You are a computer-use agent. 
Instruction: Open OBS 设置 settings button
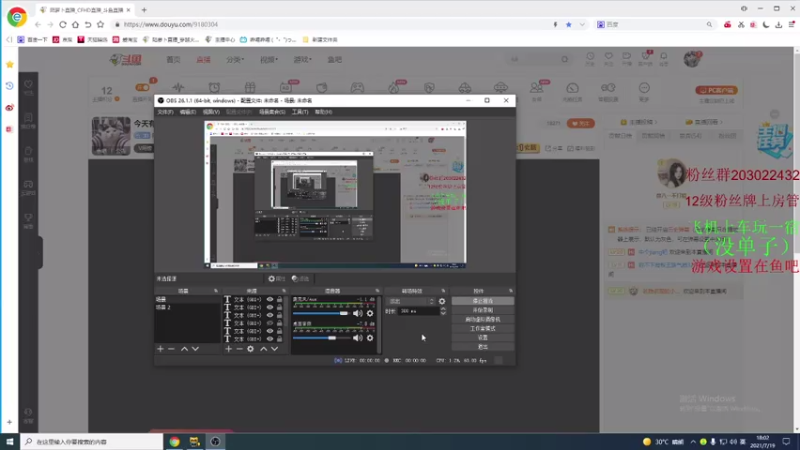(x=483, y=338)
